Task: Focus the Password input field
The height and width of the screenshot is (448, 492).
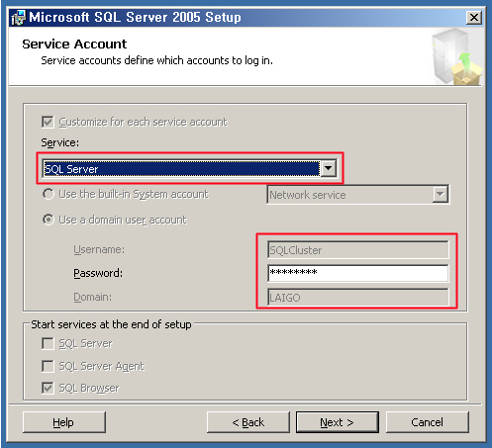Action: (358, 273)
